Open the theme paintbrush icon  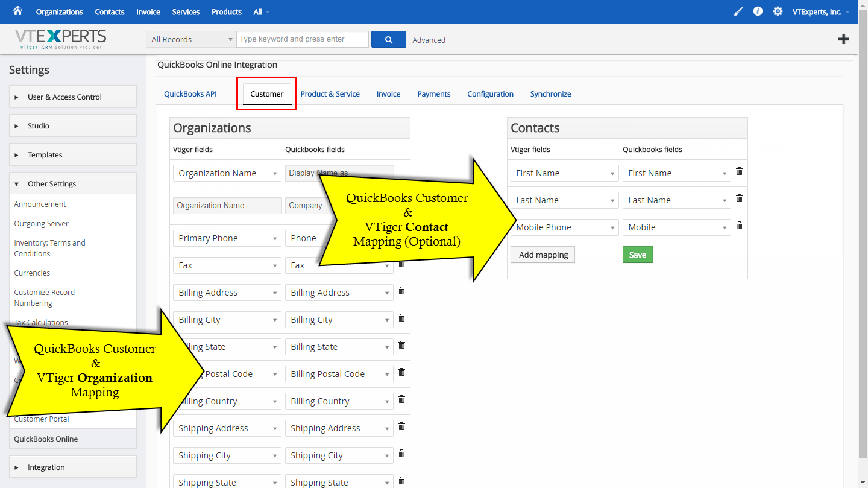pos(738,11)
